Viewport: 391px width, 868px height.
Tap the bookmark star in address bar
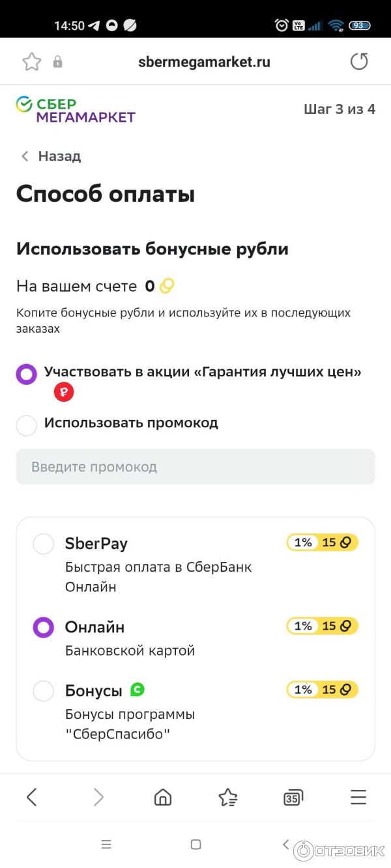click(31, 62)
